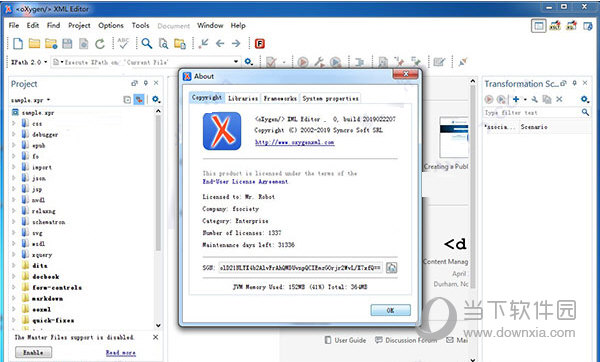Open the Find menu
The width and height of the screenshot is (600, 362).
[53, 25]
